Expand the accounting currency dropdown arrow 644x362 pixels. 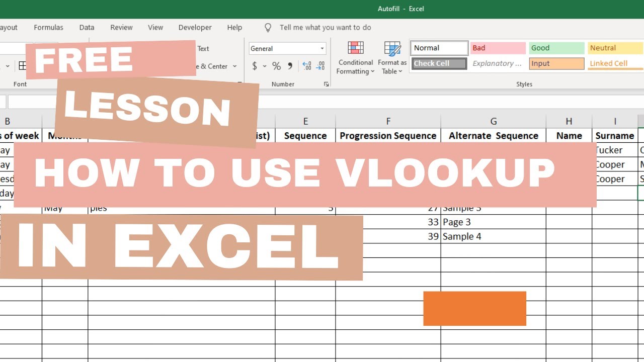[265, 66]
